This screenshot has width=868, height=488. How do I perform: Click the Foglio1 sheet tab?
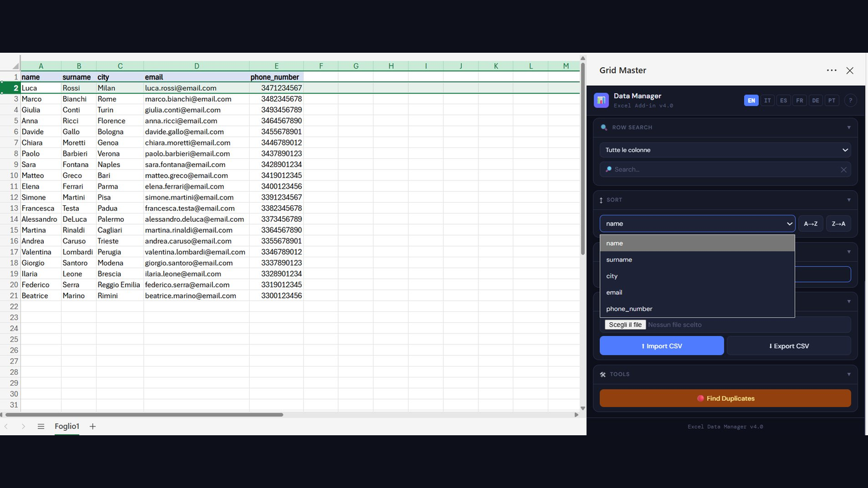(67, 426)
